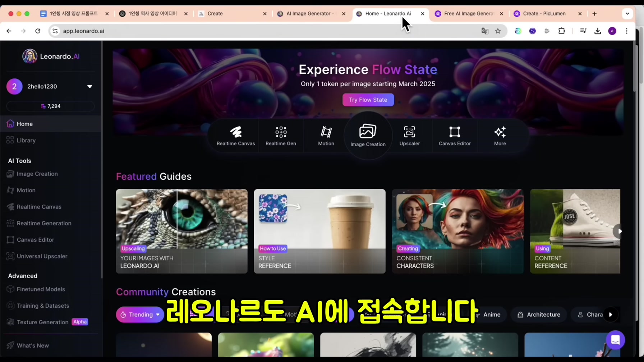Click the Featured Guides next arrow
Viewport: 644px width, 362px height.
click(x=619, y=231)
